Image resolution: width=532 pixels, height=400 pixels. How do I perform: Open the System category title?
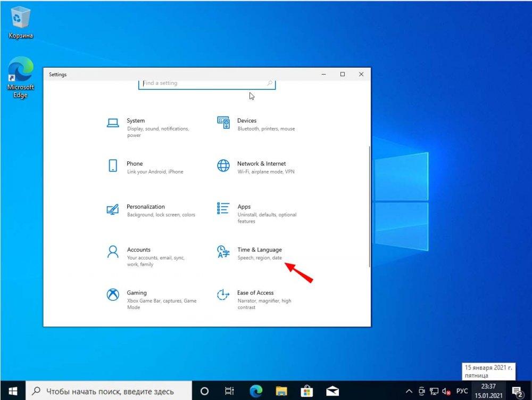136,120
